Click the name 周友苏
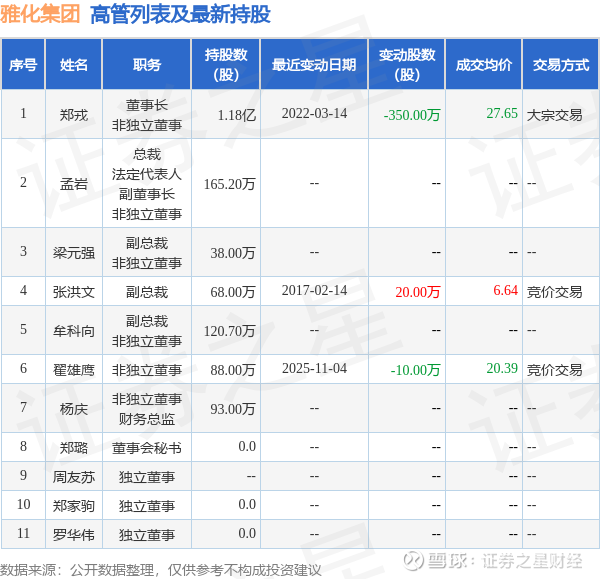 [x=73, y=477]
